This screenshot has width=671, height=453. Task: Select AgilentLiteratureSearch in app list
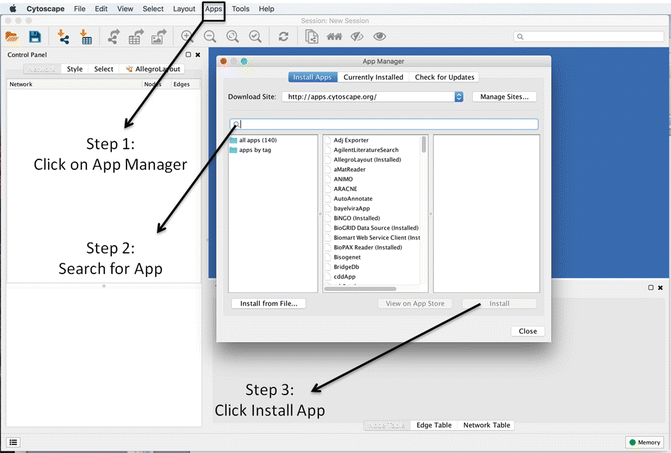pos(366,150)
